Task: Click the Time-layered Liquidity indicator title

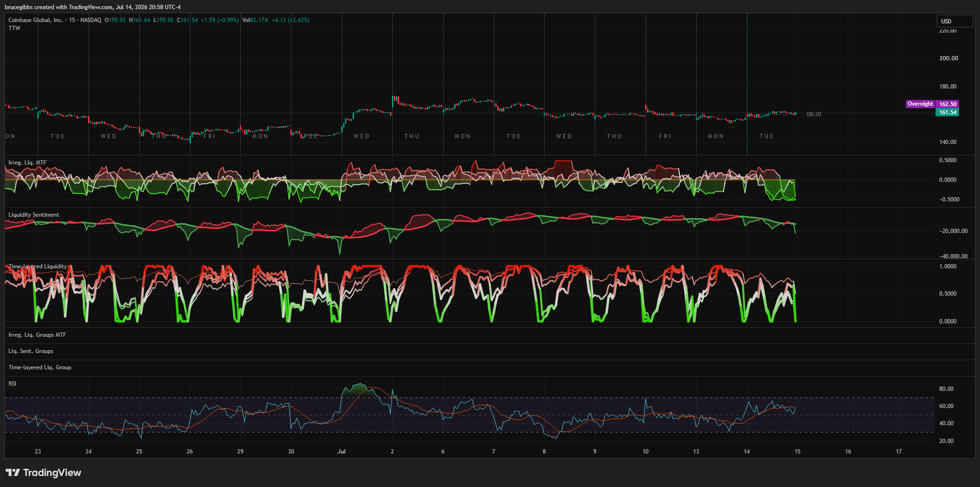Action: [38, 266]
